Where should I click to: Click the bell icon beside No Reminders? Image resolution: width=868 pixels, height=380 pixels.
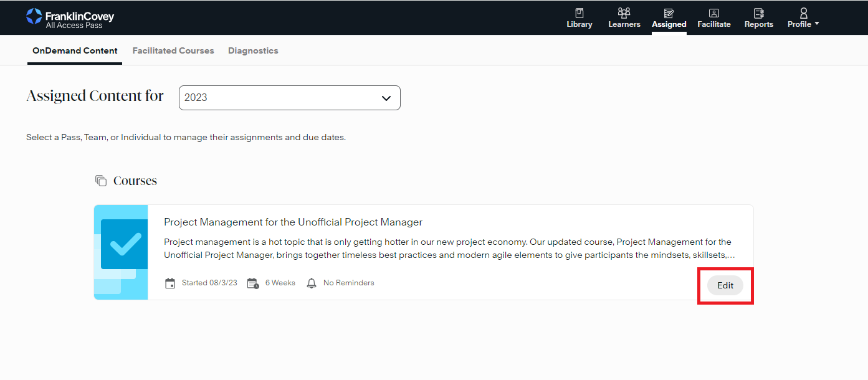[312, 283]
